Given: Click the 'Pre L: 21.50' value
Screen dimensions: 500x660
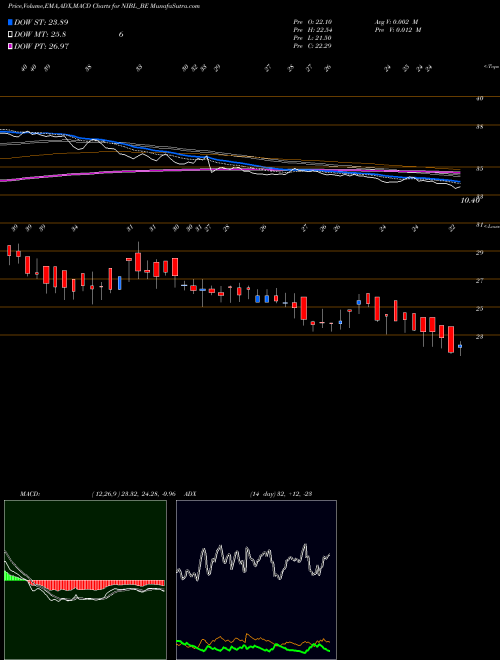Looking at the screenshot, I should 313,38.
